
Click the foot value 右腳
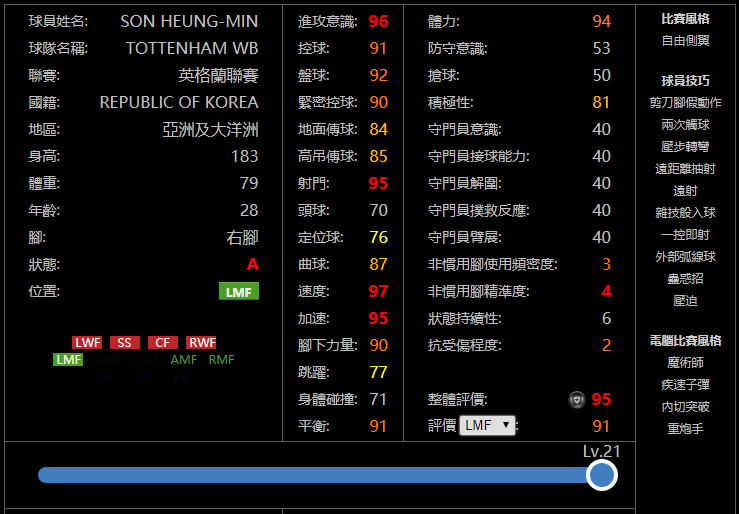(242, 237)
